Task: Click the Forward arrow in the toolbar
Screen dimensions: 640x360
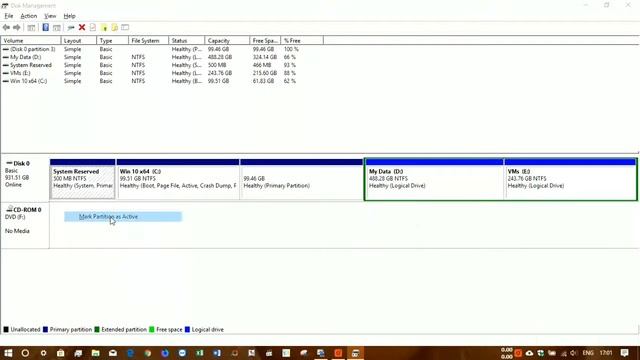Action: pos(17,27)
